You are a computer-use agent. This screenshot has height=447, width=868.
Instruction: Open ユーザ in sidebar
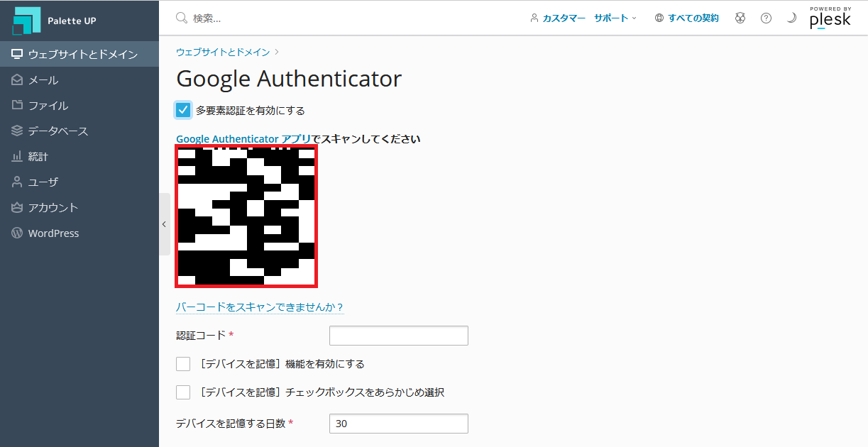click(x=79, y=182)
